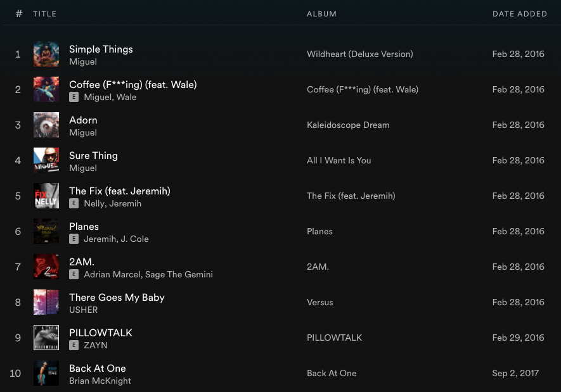Sort by the TITLE column header
This screenshot has width=561, height=392.
[x=45, y=14]
